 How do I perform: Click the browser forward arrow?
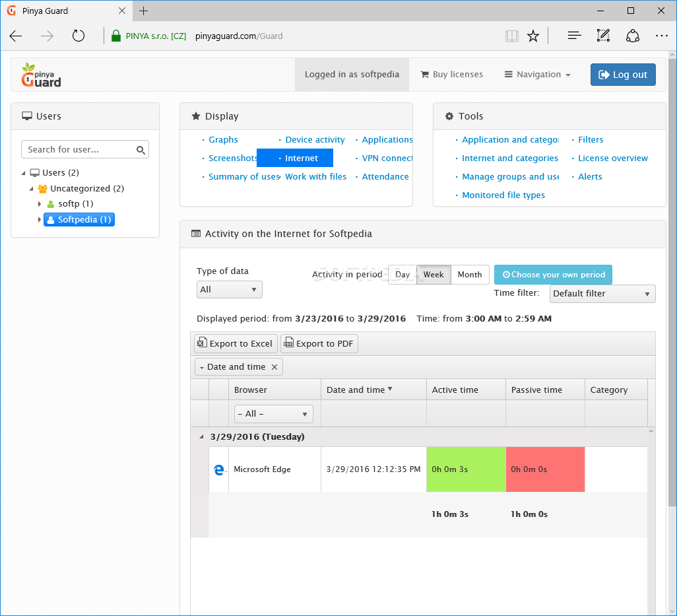coord(47,36)
